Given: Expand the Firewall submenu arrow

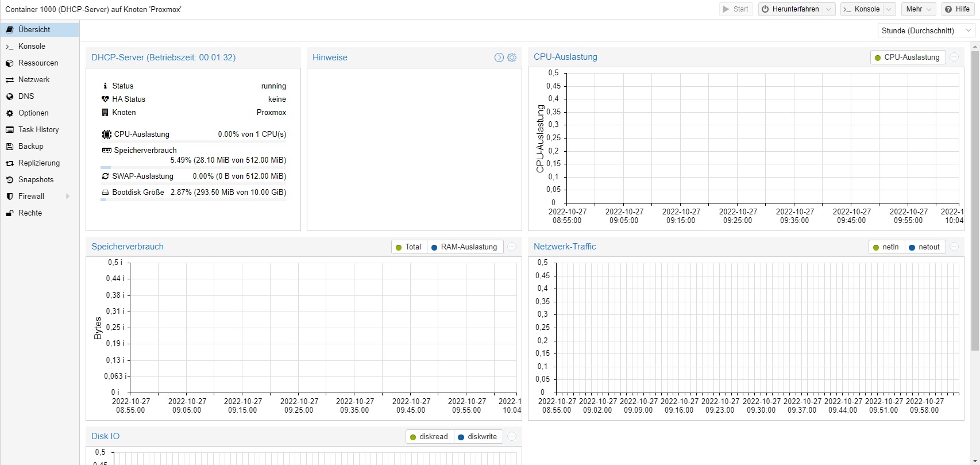Looking at the screenshot, I should coord(68,197).
